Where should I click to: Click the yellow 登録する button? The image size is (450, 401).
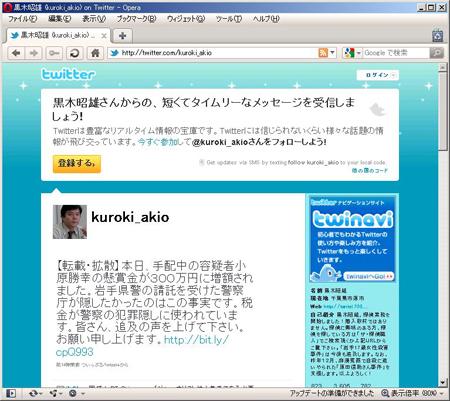coord(77,163)
